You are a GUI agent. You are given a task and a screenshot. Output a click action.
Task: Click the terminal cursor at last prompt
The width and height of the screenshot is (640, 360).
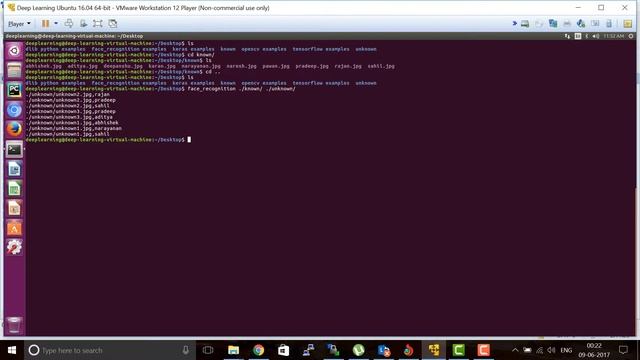(189, 140)
